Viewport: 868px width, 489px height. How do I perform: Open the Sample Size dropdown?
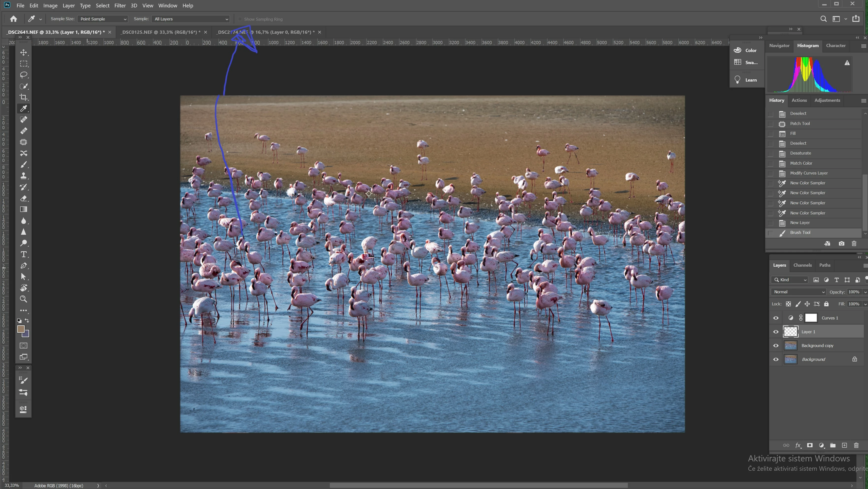click(102, 19)
